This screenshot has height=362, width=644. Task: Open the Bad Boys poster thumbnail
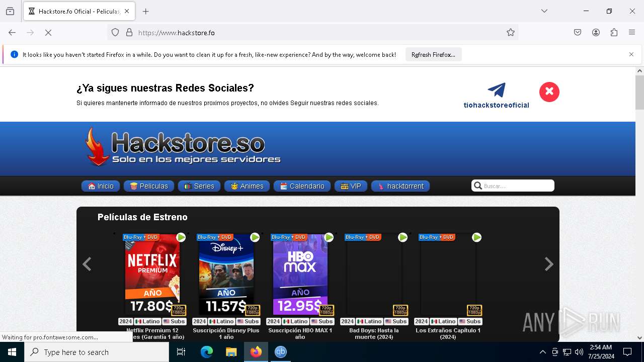(374, 275)
